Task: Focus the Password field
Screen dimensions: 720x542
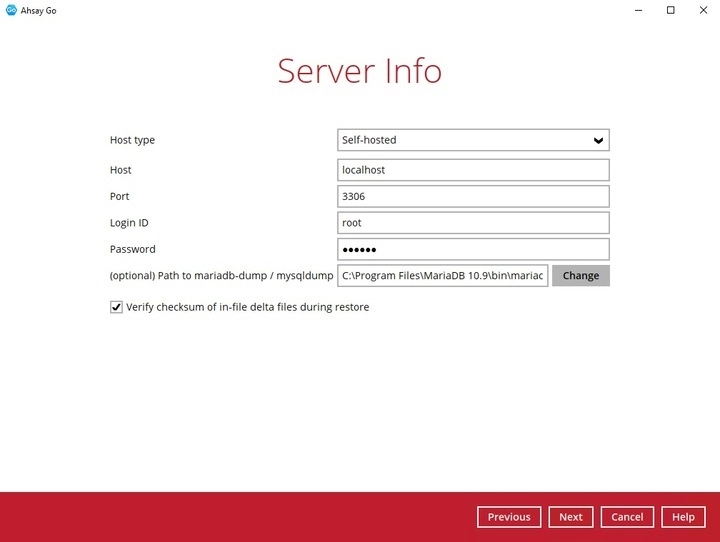Action: (473, 249)
